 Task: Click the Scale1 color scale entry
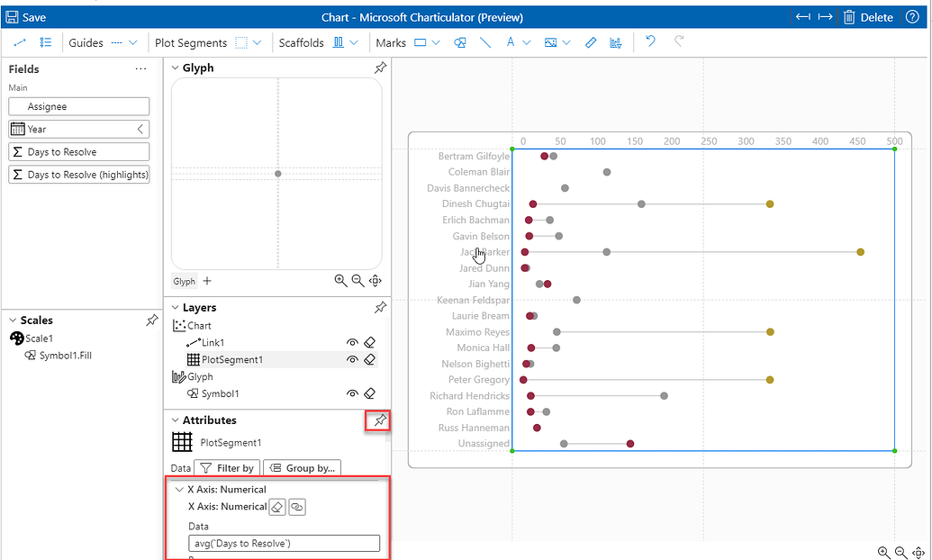[x=36, y=339]
